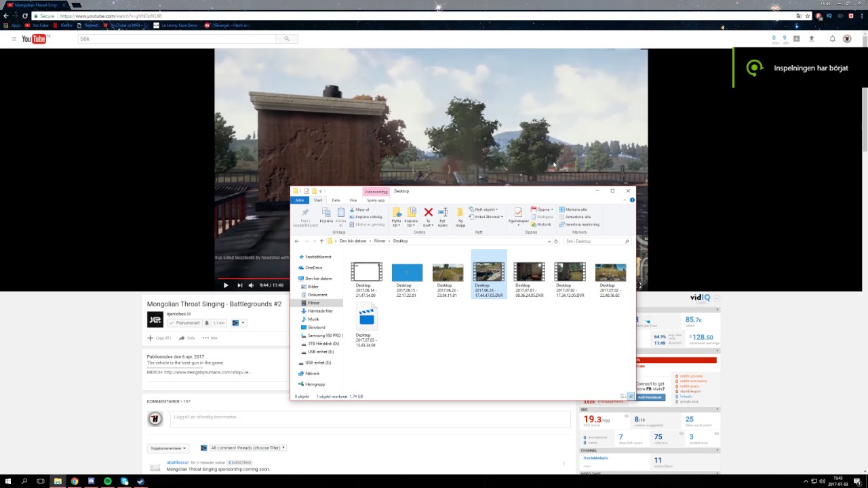Click the Klipp ut scissors icon
Viewport: 868px width, 488px height.
point(352,209)
